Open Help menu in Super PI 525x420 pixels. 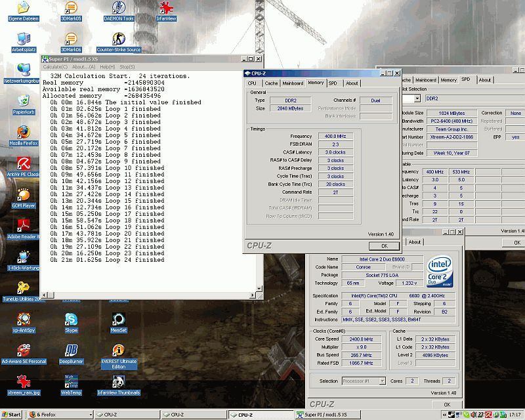tap(108, 67)
